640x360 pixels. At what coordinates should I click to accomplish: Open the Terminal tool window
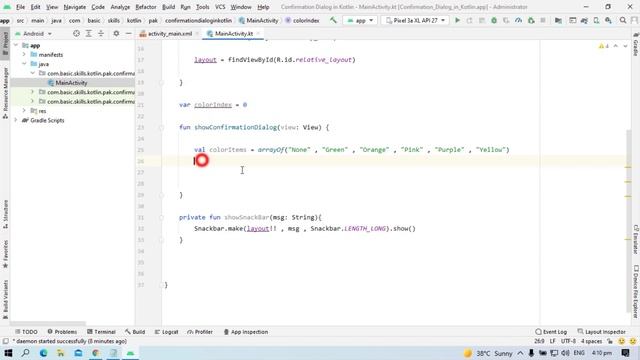pos(101,332)
